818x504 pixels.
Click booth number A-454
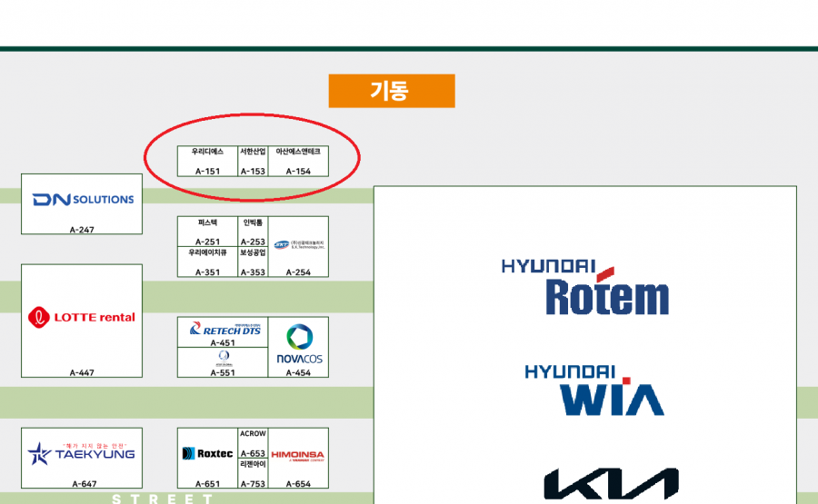298,372
